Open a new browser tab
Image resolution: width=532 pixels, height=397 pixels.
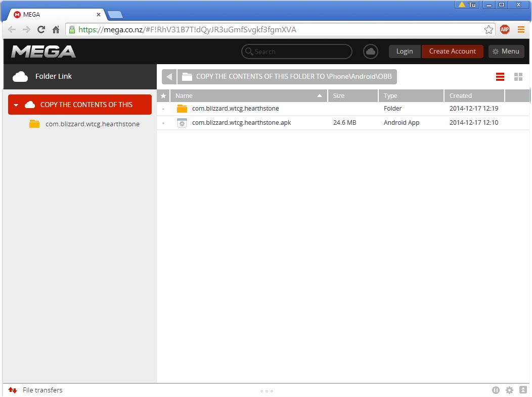(x=115, y=15)
